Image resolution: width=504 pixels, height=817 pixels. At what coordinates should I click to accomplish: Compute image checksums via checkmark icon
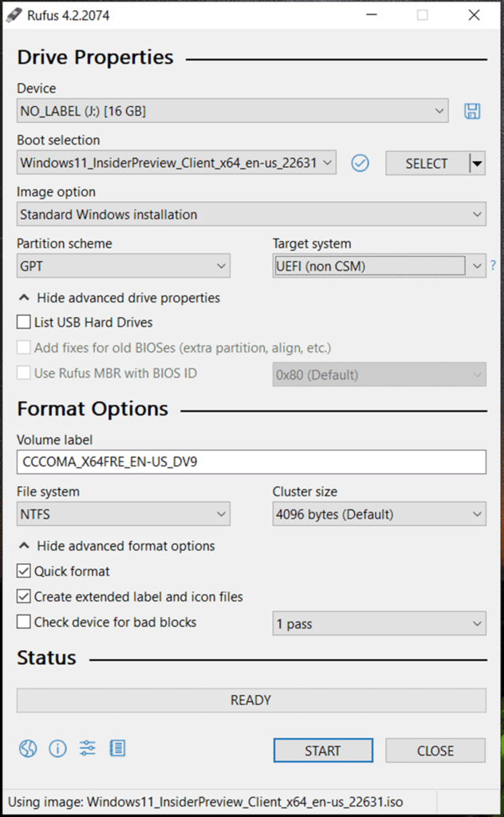pyautogui.click(x=360, y=163)
